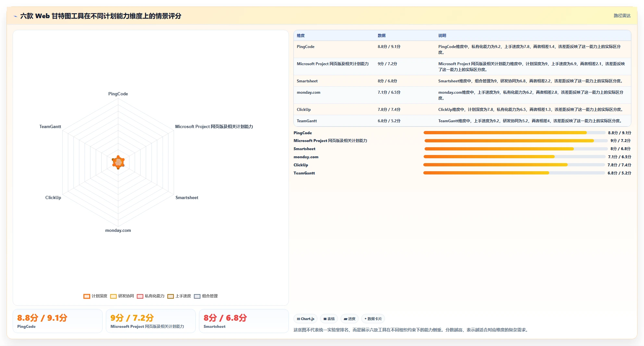This screenshot has width=644, height=346.
Task: Click the 进度 tag chip
Action: pyautogui.click(x=350, y=319)
